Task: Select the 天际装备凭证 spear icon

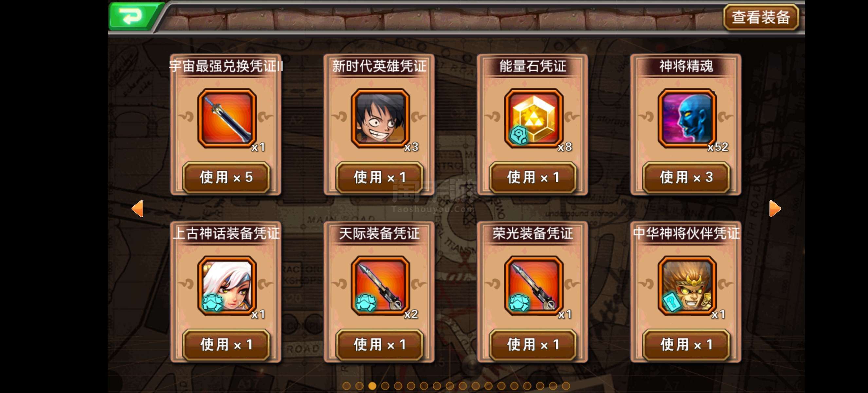Action: pyautogui.click(x=380, y=286)
